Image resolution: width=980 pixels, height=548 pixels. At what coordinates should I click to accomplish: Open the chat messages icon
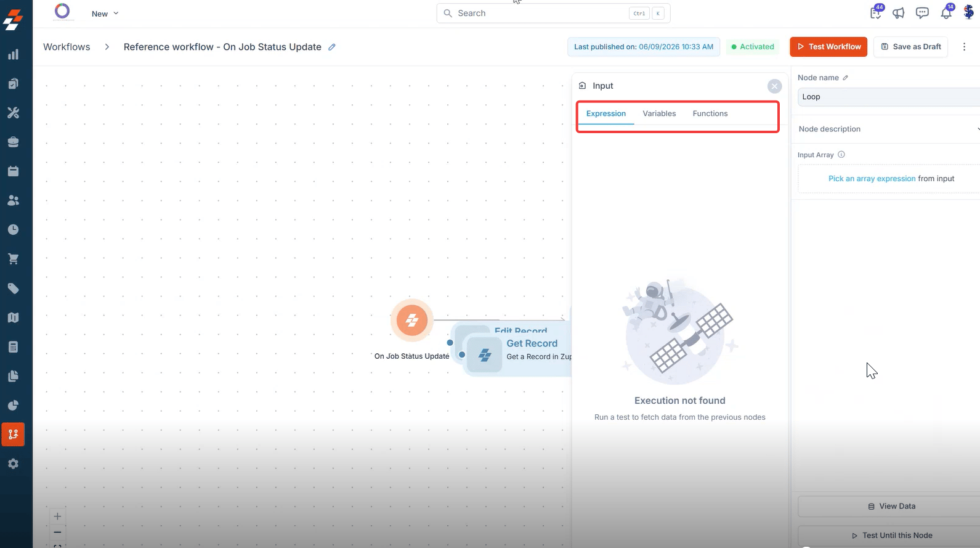coord(922,13)
